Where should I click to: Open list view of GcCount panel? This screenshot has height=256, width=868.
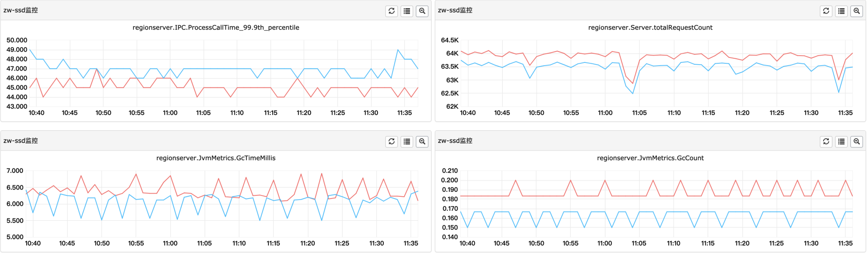click(841, 142)
